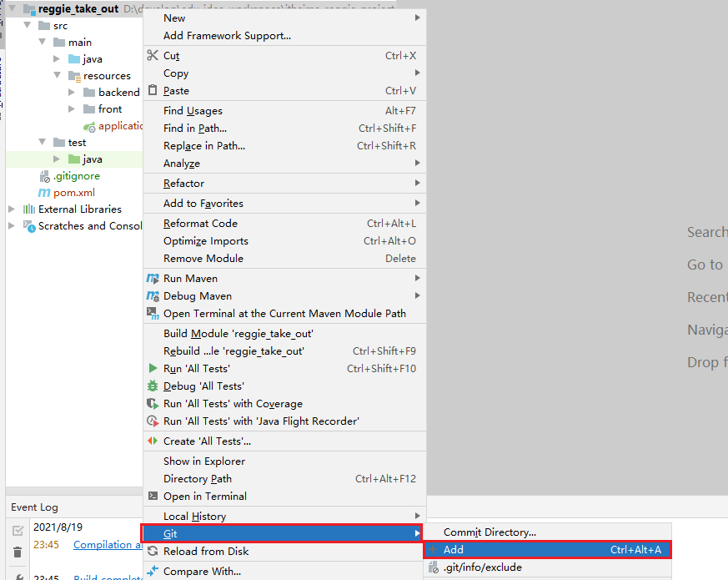Screen dimensions: 728x580
Task: Click the clipboard icon beside Paste
Action: [x=152, y=91]
